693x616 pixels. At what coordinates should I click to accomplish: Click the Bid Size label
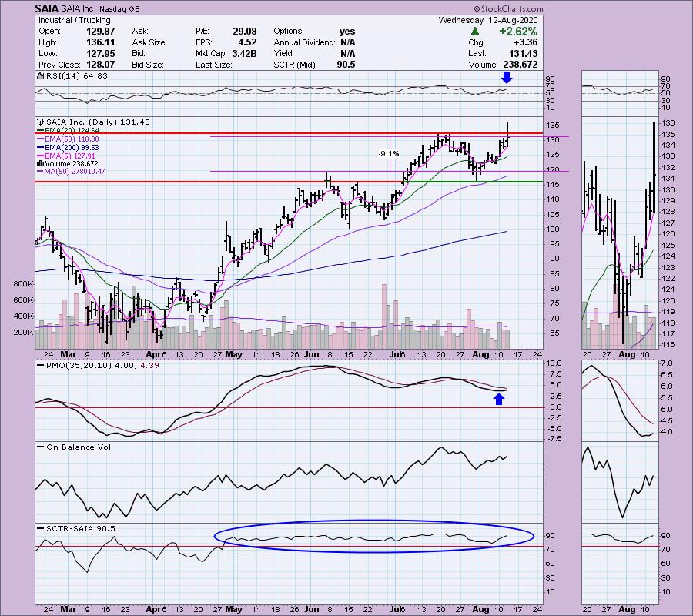pyautogui.click(x=148, y=65)
